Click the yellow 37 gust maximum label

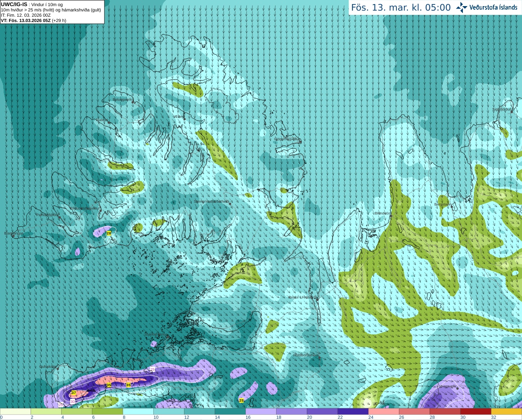point(74,393)
